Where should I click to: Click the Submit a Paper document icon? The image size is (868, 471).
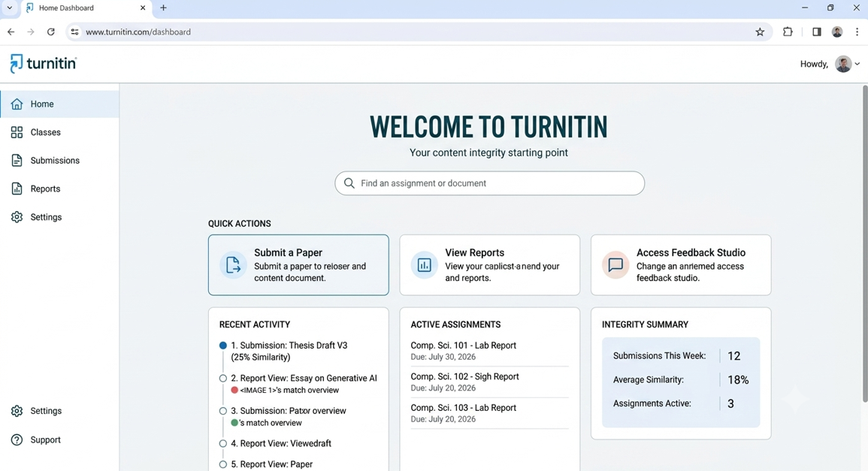233,264
